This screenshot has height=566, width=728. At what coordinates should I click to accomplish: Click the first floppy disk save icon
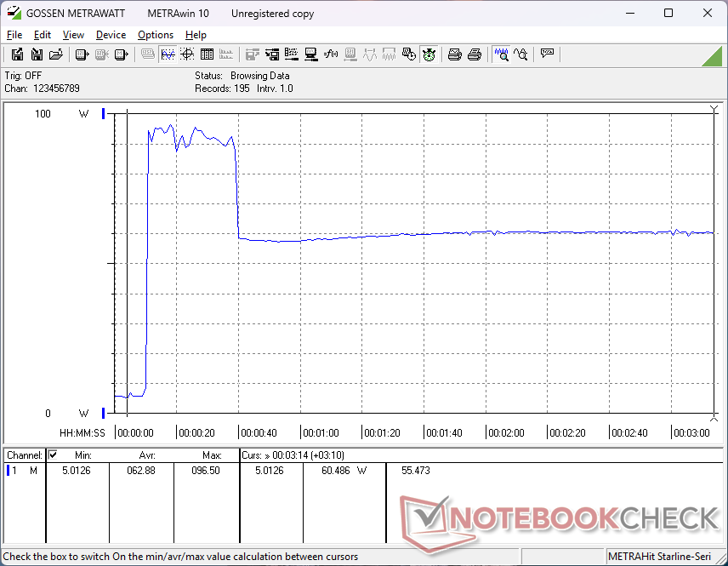coord(17,54)
